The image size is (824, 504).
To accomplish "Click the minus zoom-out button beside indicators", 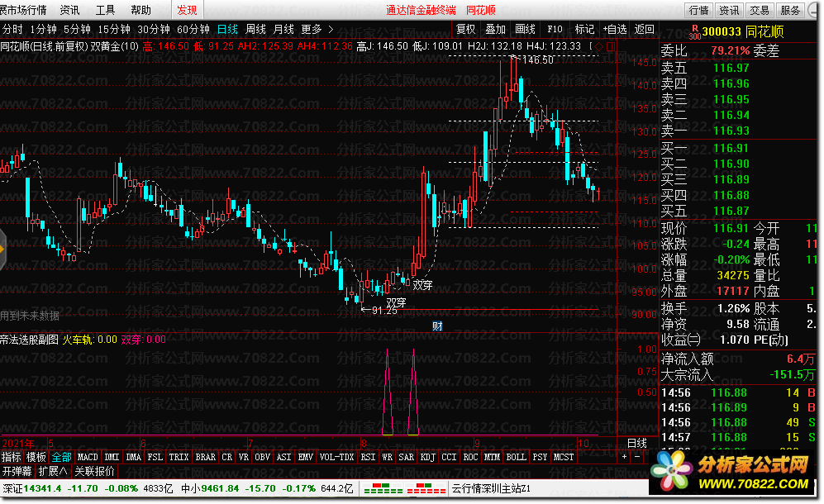I will tap(637, 457).
